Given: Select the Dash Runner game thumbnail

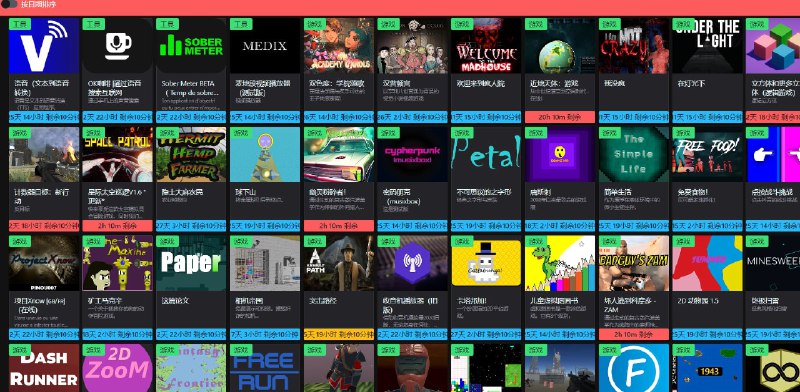Looking at the screenshot, I should [44, 368].
